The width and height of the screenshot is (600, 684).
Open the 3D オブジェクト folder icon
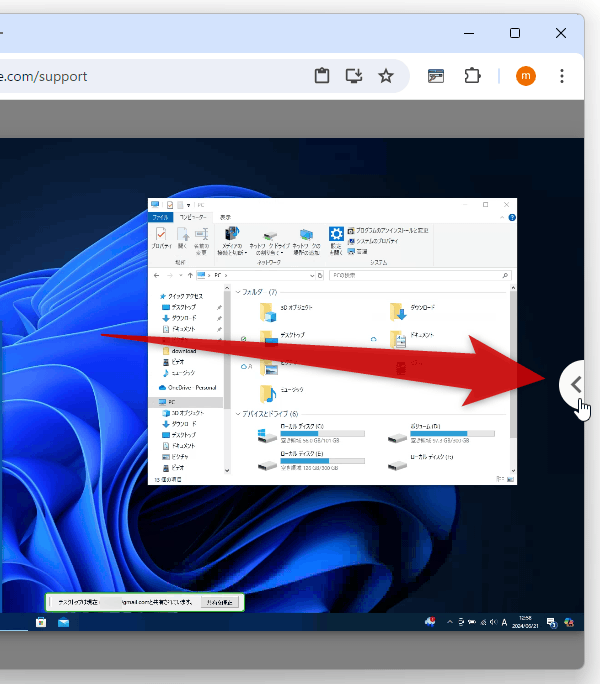[x=267, y=312]
